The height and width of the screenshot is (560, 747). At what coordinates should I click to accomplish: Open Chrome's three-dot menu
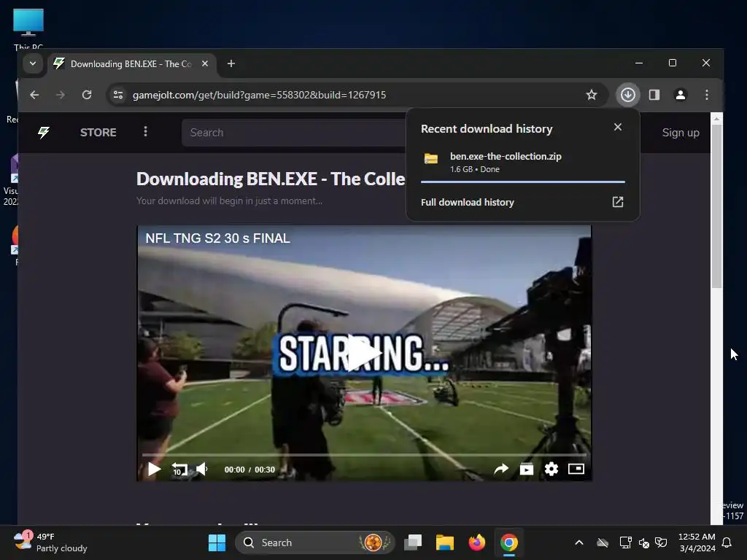point(706,95)
